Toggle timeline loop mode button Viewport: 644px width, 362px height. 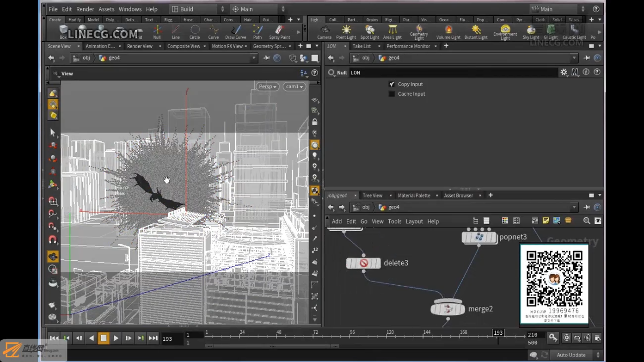(x=577, y=338)
